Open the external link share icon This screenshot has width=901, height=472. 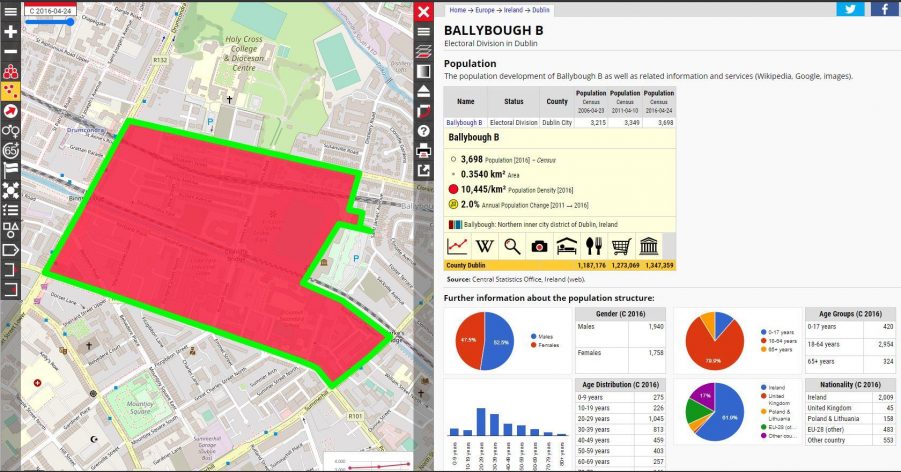pyautogui.click(x=423, y=171)
